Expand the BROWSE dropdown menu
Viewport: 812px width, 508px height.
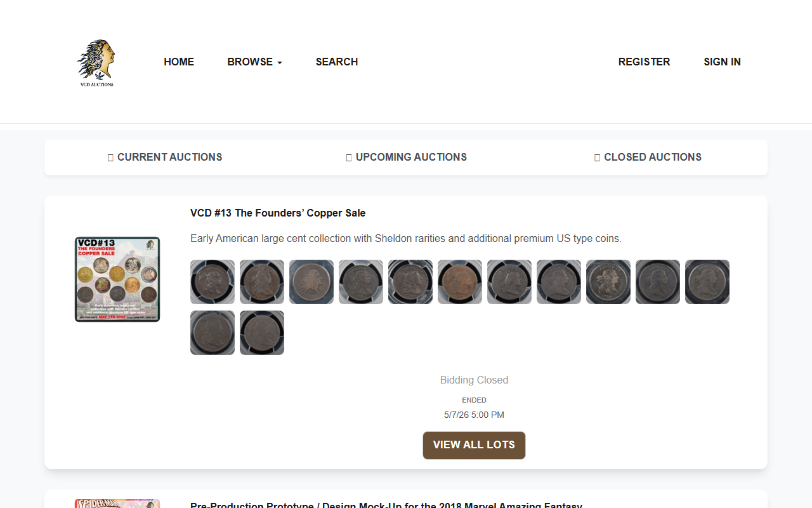(254, 62)
